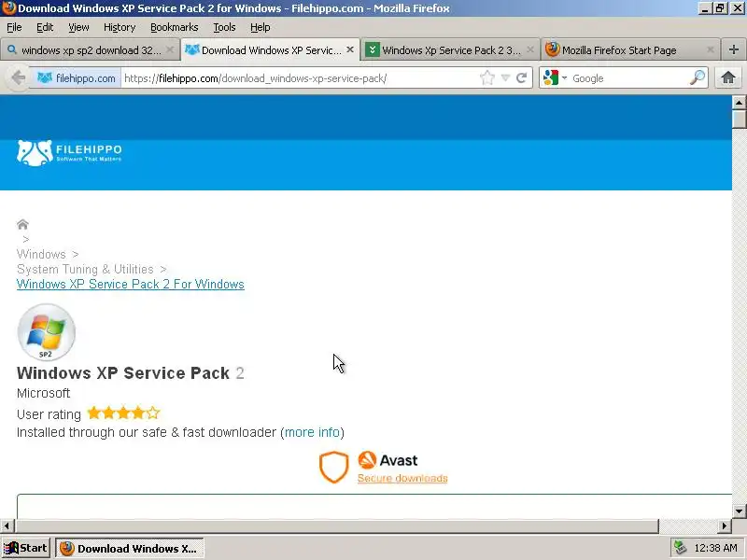
Task: Close the 'windows xp sp2 download' tab
Action: [170, 49]
